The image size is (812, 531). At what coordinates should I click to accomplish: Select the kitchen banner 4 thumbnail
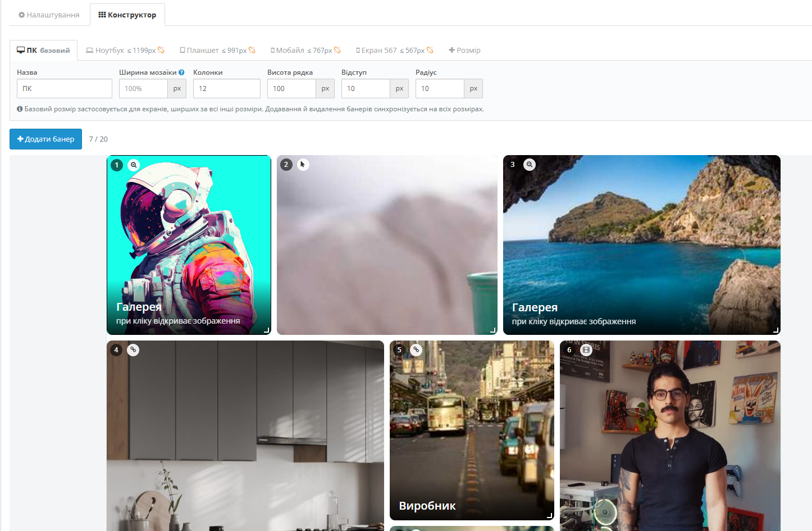tap(245, 435)
